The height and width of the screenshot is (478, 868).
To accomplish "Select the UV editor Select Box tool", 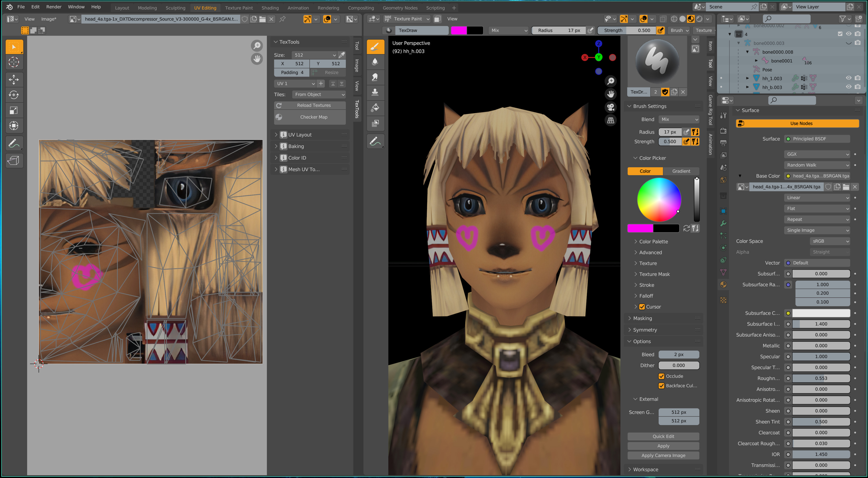I will (x=14, y=47).
